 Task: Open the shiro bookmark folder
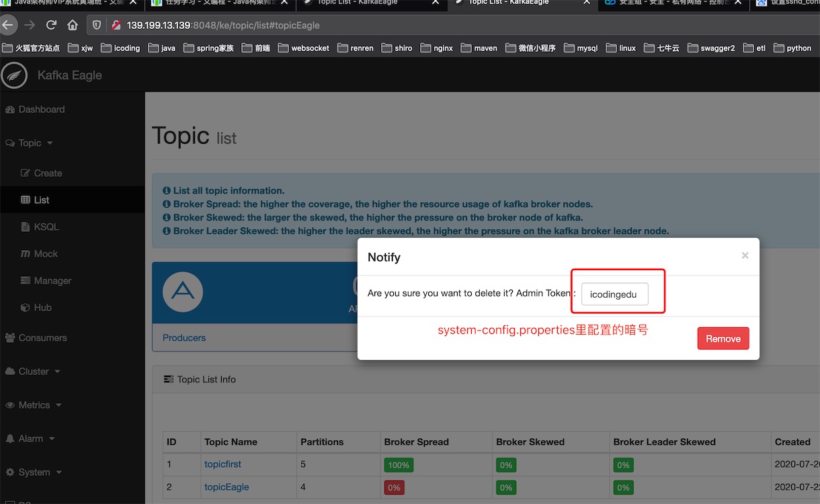click(397, 48)
